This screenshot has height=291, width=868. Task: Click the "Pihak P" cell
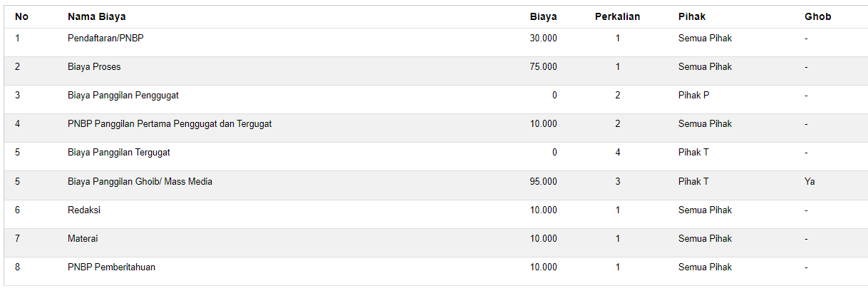[693, 96]
